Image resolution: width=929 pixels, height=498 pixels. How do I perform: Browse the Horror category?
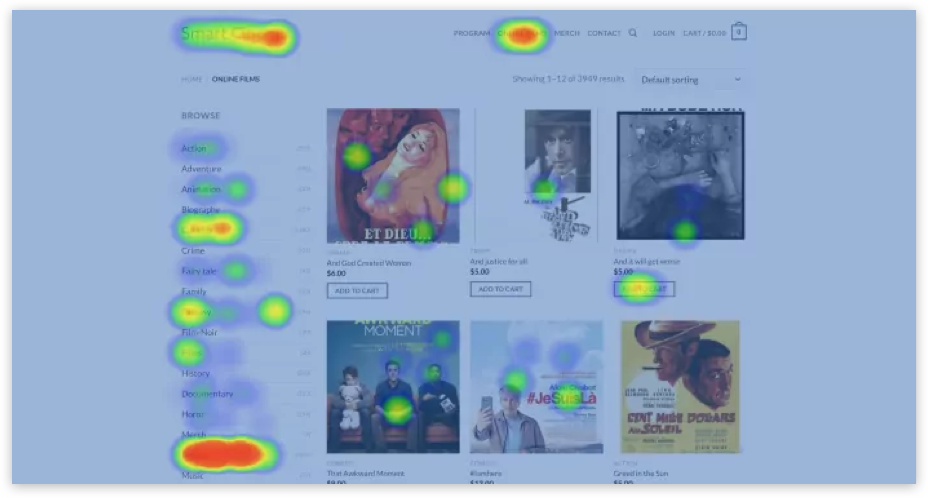point(193,415)
